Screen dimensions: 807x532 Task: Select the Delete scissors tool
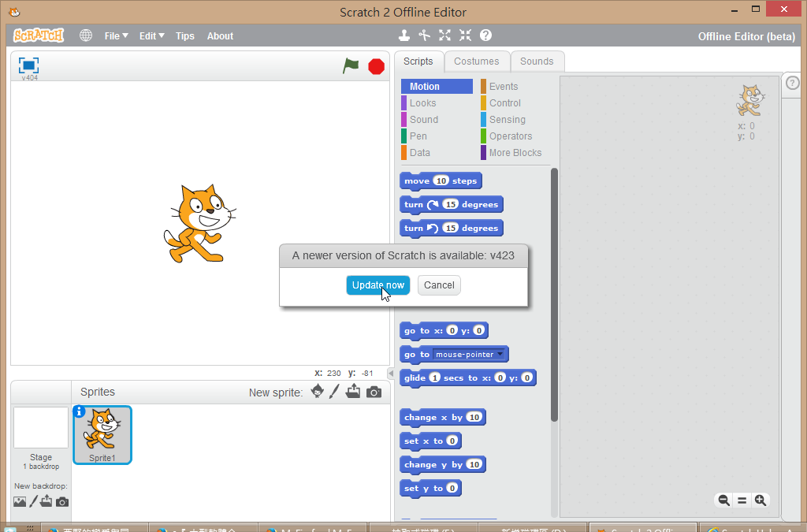click(x=425, y=35)
